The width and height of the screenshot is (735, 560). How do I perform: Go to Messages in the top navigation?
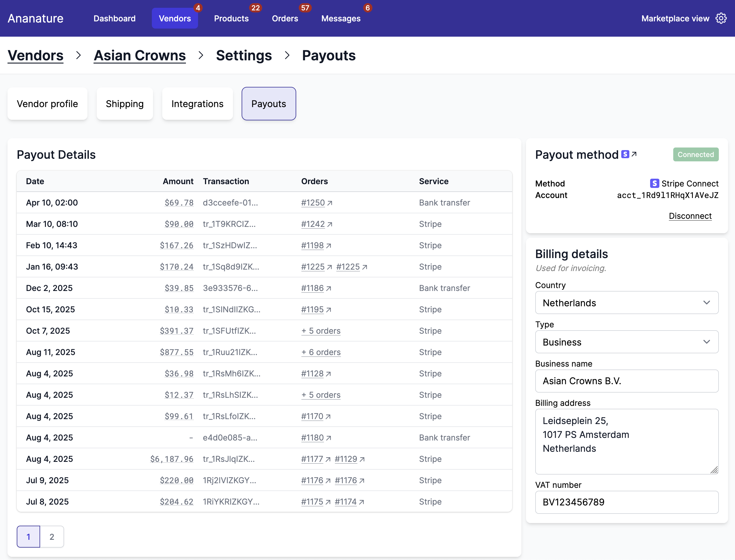coord(341,18)
